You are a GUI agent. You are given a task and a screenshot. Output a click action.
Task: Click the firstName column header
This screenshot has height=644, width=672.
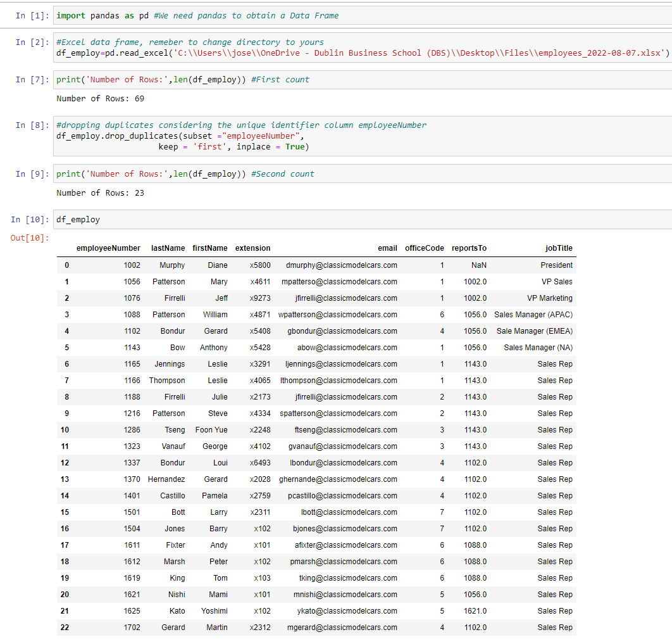tap(210, 248)
